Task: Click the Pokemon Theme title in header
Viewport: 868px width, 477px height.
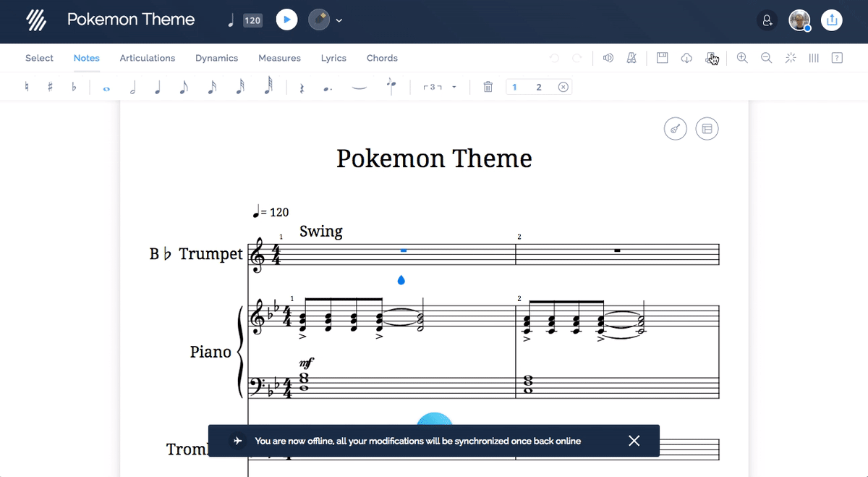Action: (131, 20)
